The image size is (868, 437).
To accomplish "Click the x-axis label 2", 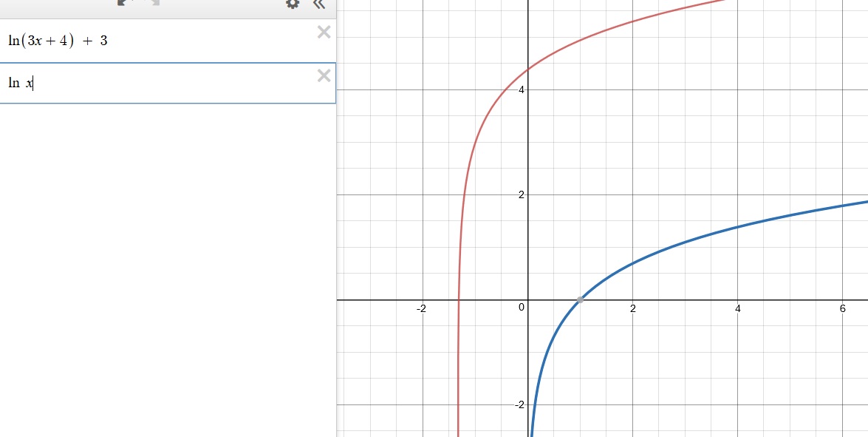I will [x=633, y=309].
